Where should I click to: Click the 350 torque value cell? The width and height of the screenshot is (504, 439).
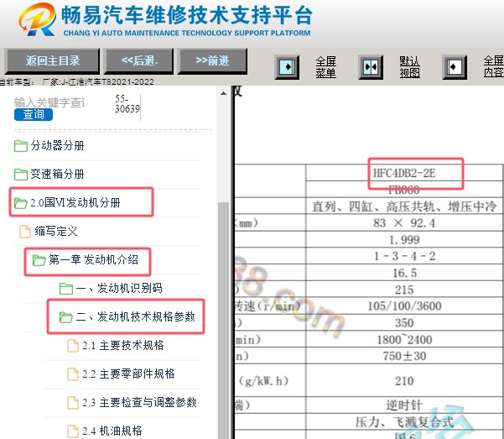pos(404,323)
